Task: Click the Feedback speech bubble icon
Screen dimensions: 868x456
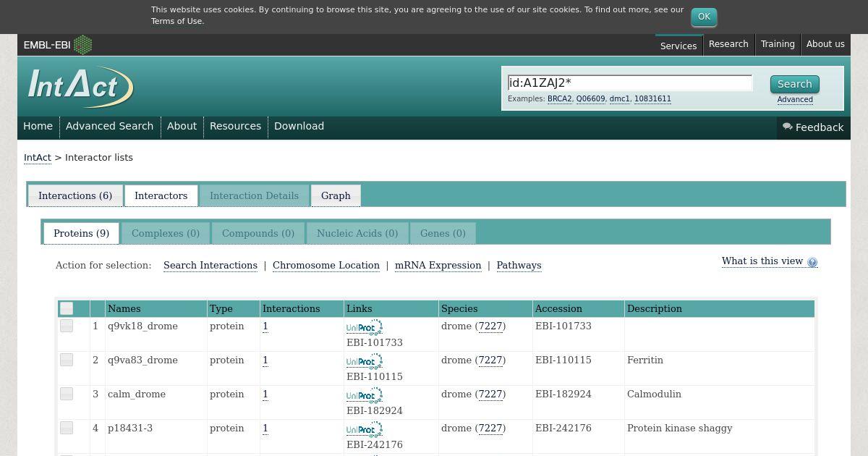Action: click(787, 127)
